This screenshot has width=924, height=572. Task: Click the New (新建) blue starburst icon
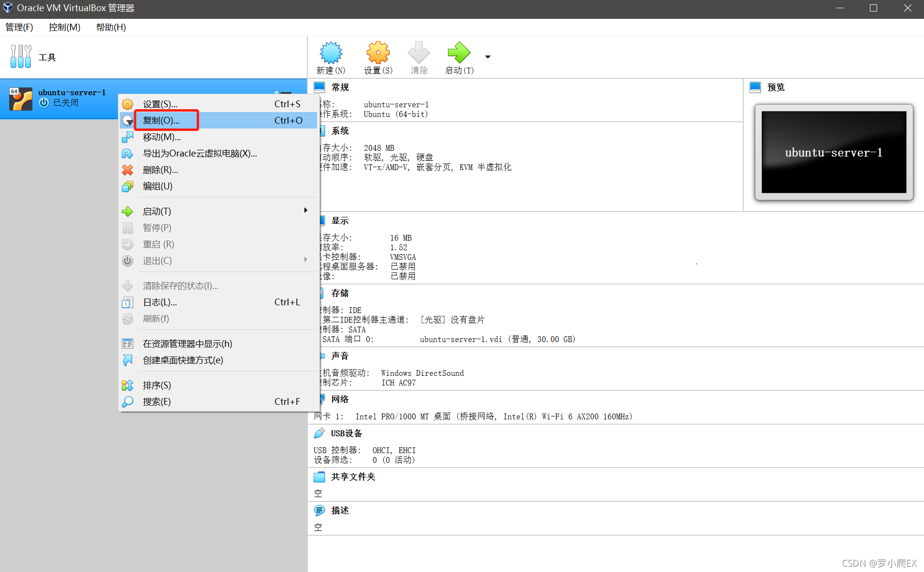(331, 52)
